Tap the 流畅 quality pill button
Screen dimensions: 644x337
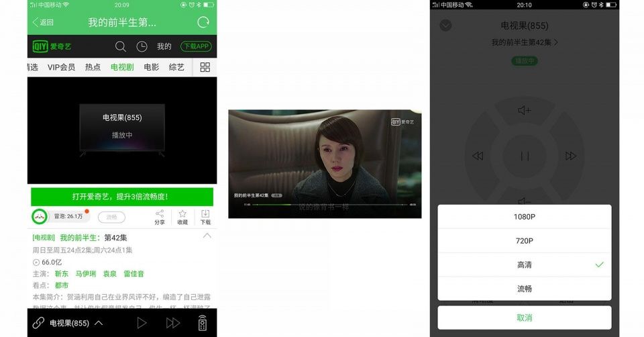tap(112, 217)
